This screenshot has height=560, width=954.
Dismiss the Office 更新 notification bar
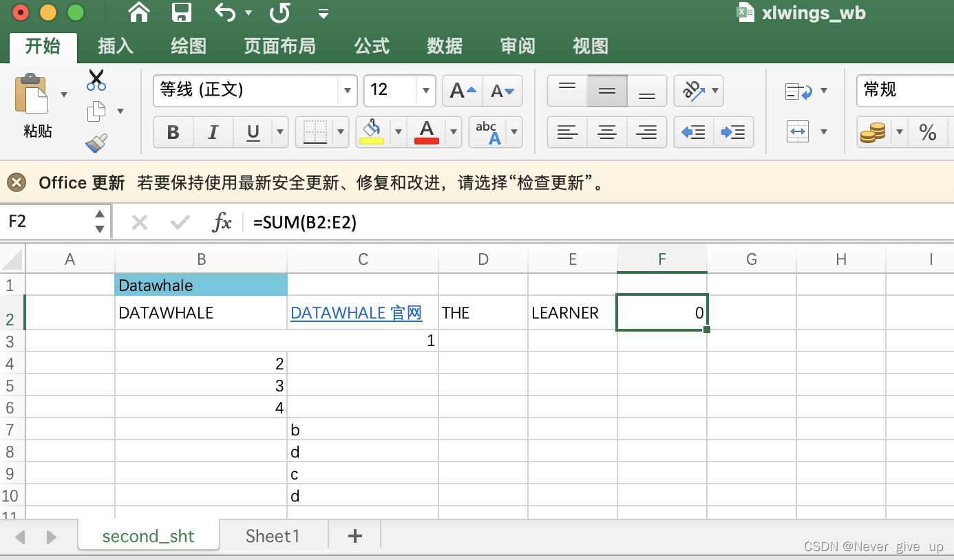17,182
